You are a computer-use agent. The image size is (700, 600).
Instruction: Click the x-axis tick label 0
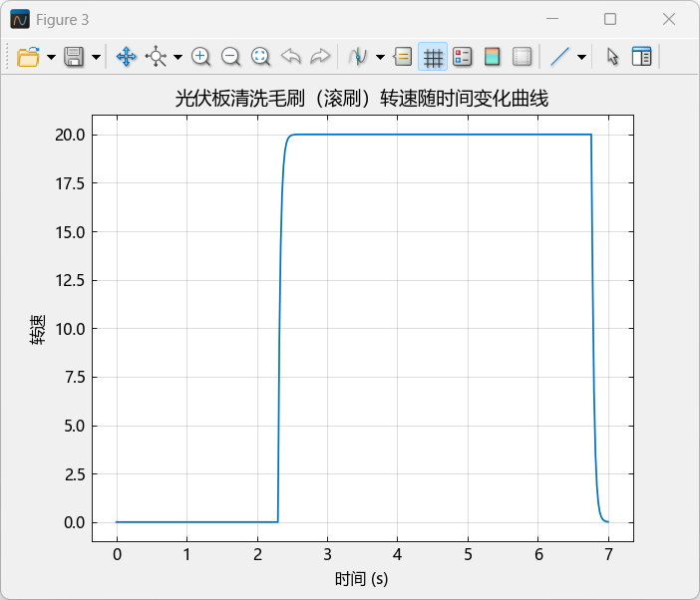[x=117, y=554]
